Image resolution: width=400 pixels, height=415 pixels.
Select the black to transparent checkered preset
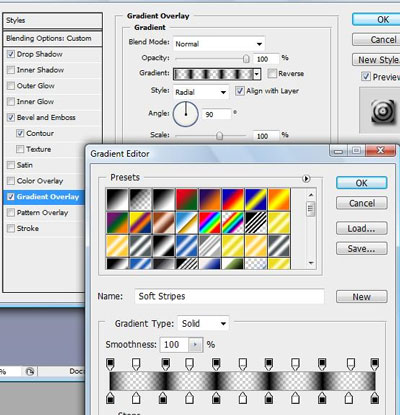[141, 199]
